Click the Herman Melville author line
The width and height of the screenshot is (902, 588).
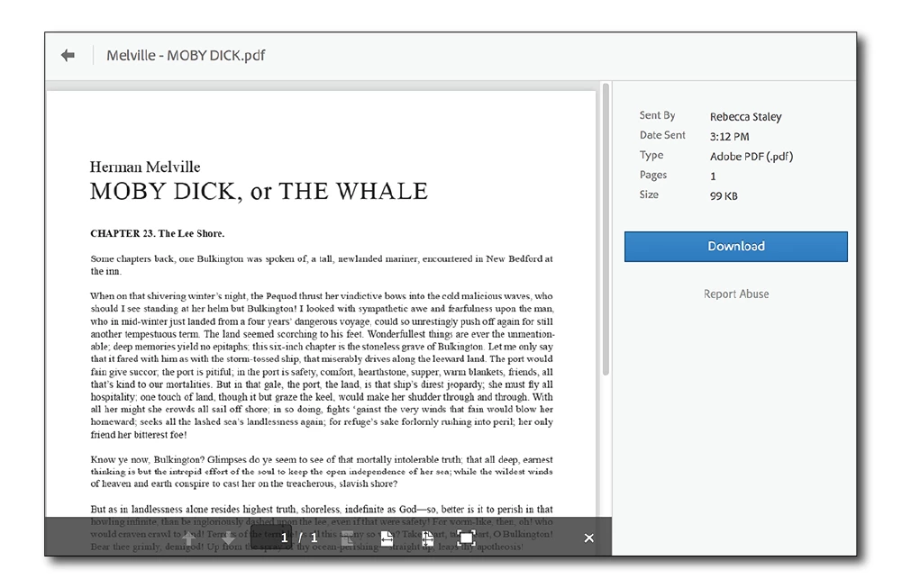[x=145, y=167]
